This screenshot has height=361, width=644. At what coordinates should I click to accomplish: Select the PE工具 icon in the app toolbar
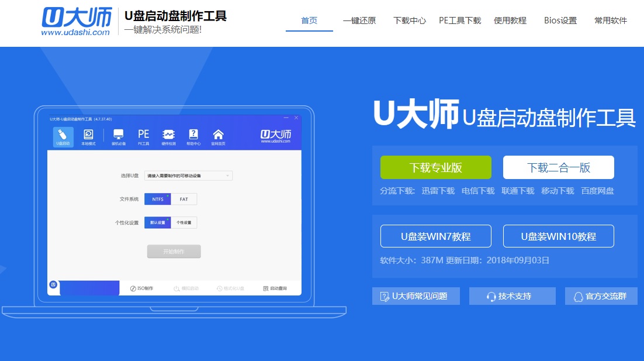143,137
